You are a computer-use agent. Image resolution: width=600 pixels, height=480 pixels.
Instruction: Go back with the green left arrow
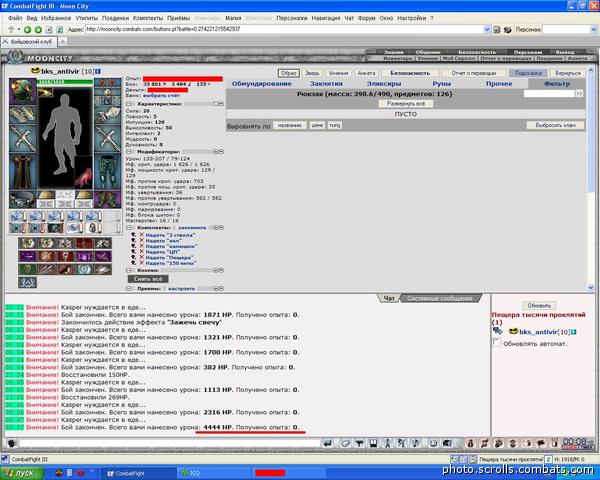28,29
